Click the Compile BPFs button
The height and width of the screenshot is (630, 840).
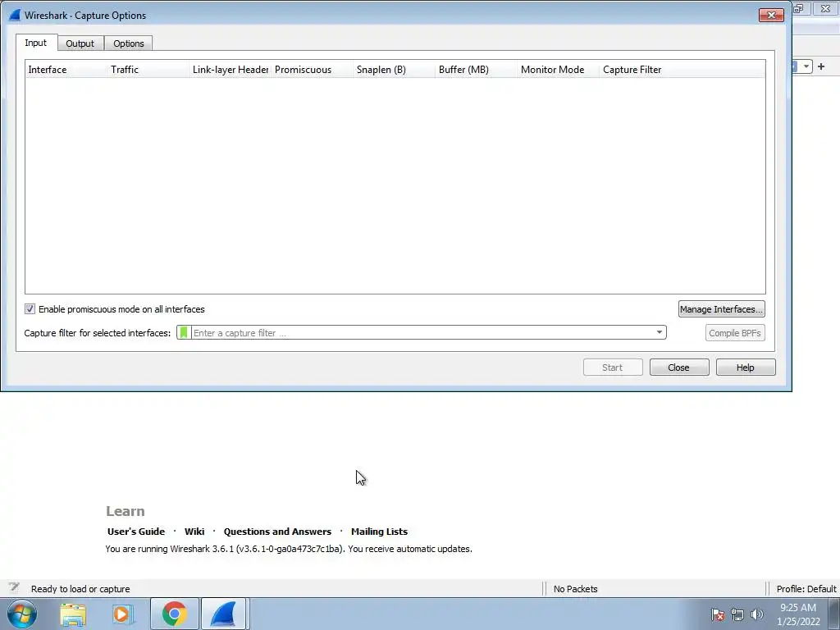[x=734, y=333]
